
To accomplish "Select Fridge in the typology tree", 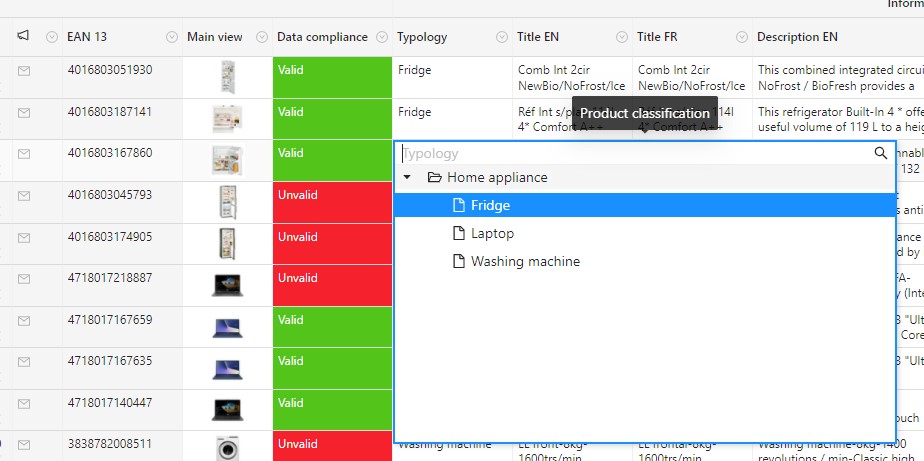I will pos(490,206).
